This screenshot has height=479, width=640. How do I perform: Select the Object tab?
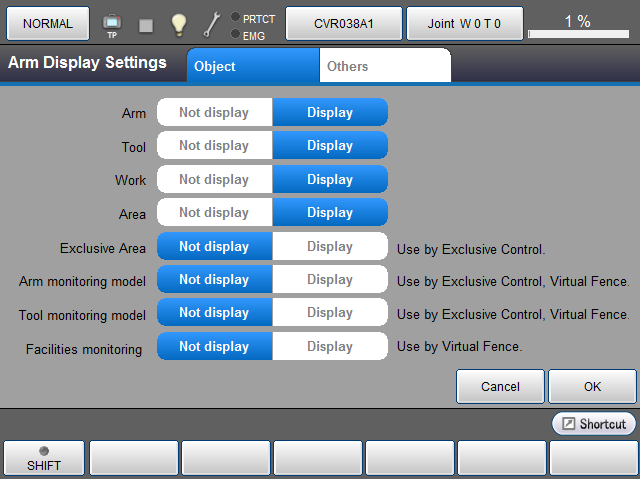click(253, 66)
